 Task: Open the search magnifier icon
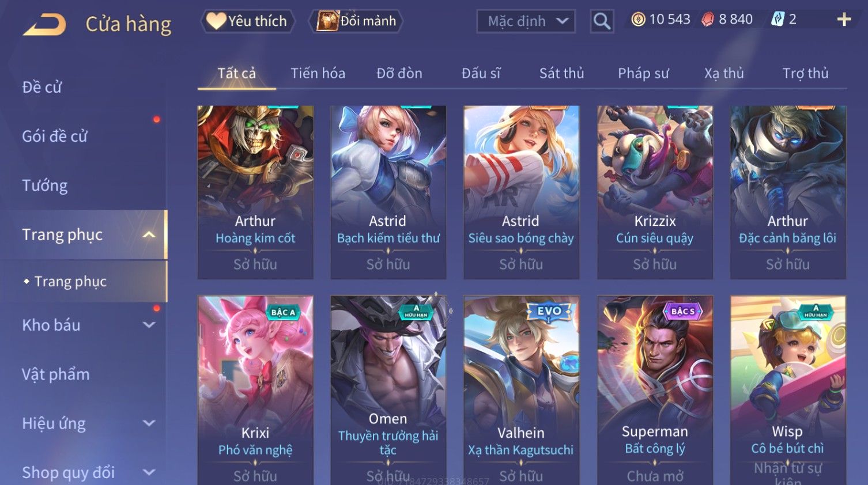pos(602,21)
